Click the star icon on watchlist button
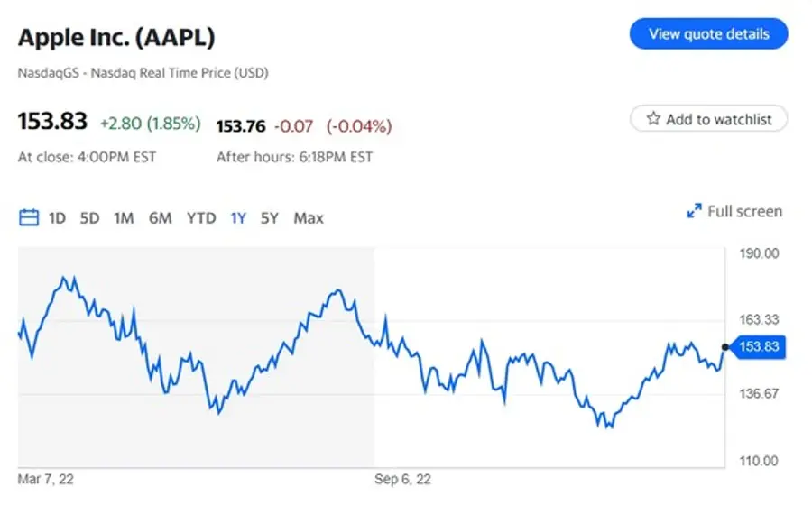This screenshot has width=812, height=514. click(653, 118)
